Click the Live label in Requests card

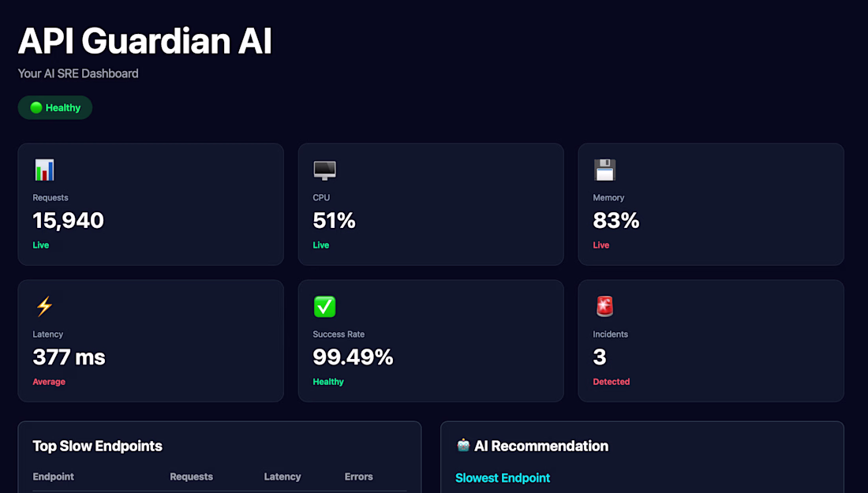tap(41, 245)
